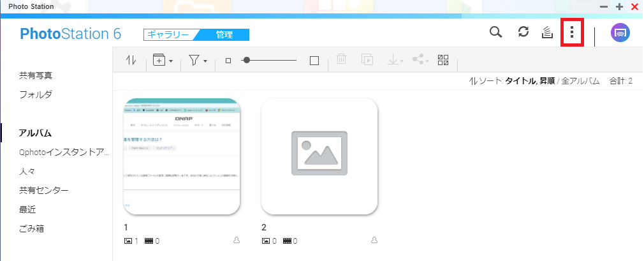
Task: Open the add album dropdown
Action: point(163,60)
